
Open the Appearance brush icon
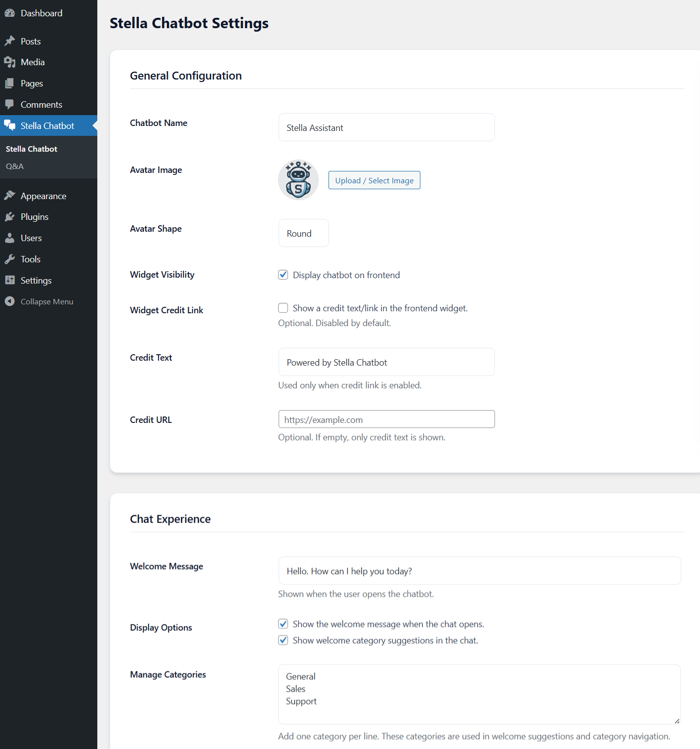[10, 196]
